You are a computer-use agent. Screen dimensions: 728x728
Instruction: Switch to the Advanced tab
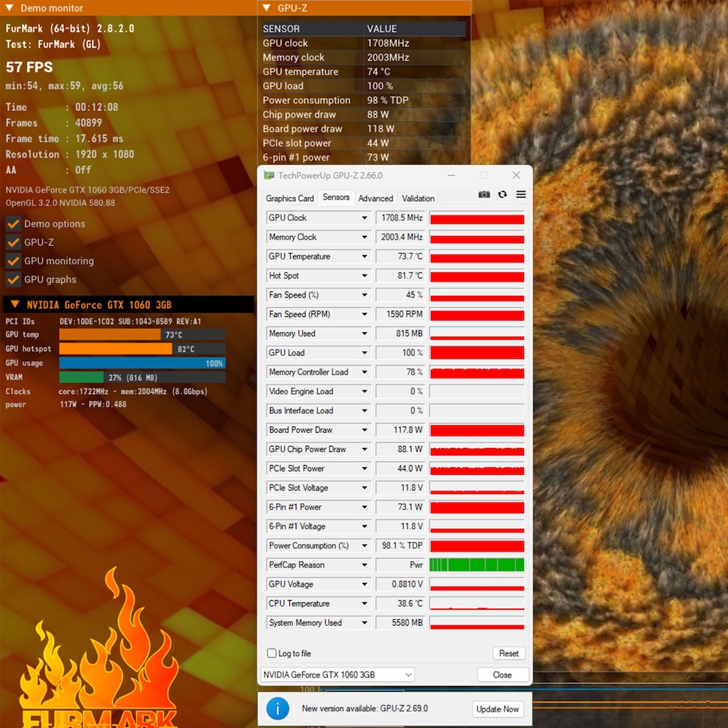point(375,198)
